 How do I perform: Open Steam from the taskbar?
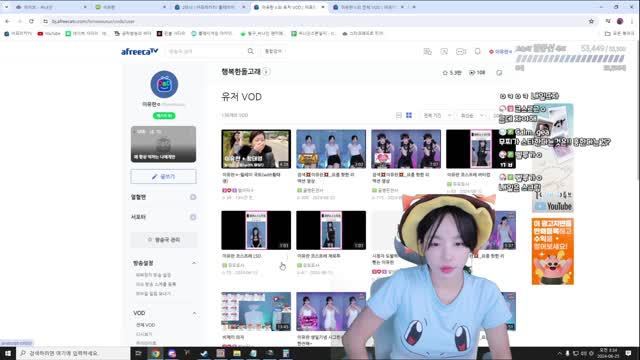[204, 353]
